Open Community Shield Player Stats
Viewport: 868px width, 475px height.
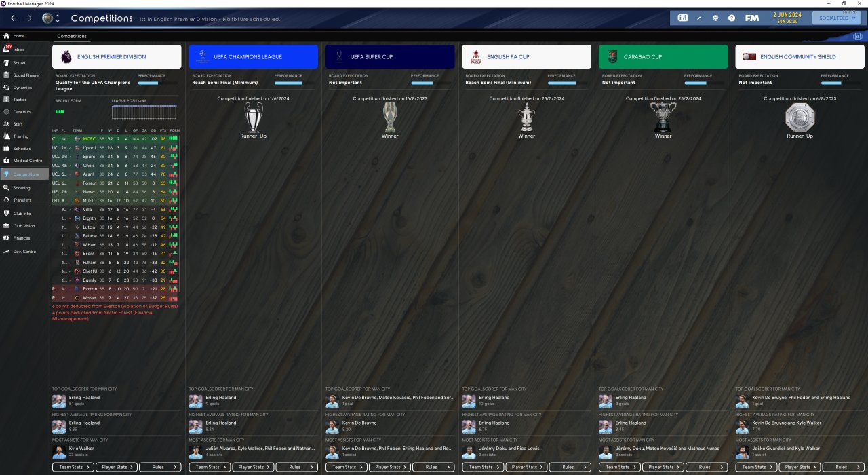click(x=800, y=467)
